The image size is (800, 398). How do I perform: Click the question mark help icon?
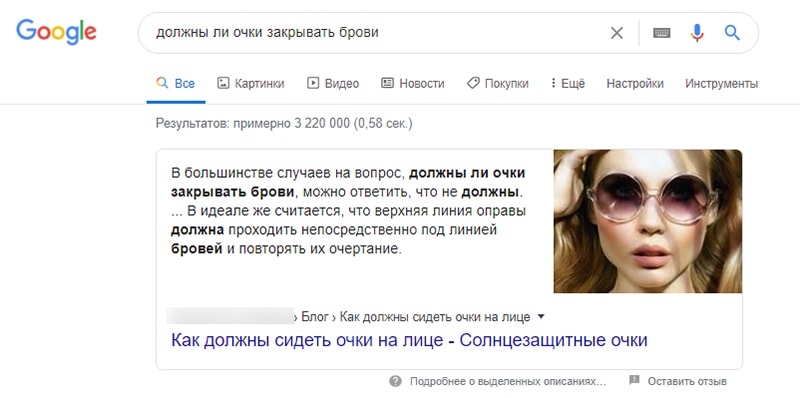(395, 381)
